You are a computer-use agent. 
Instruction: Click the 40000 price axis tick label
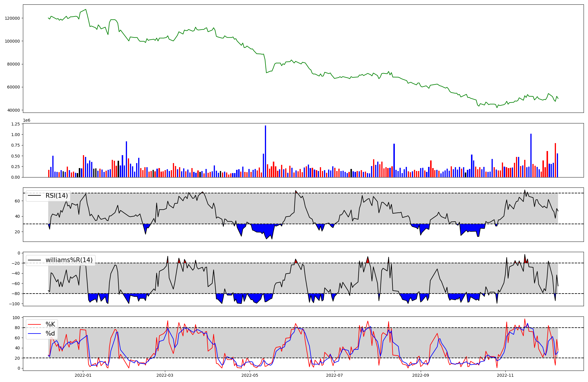[x=14, y=110]
